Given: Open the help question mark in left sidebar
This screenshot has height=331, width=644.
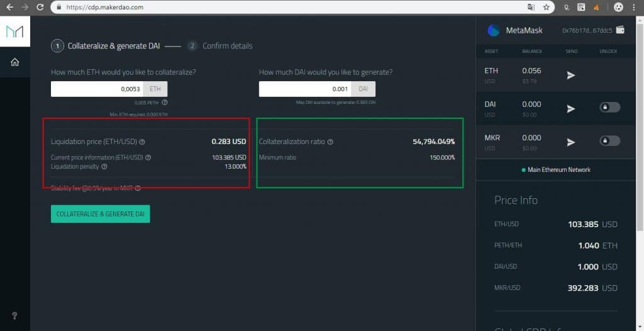Looking at the screenshot, I should pyautogui.click(x=14, y=316).
